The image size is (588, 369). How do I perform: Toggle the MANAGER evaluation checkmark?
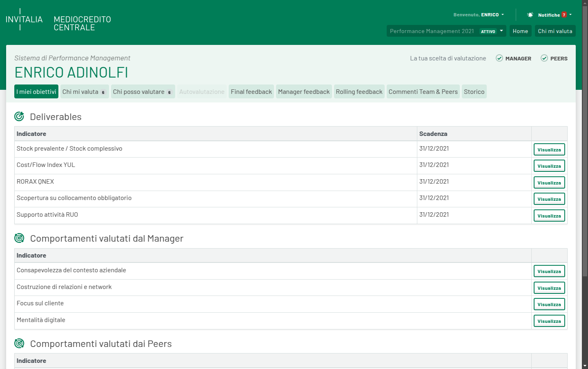tap(499, 58)
